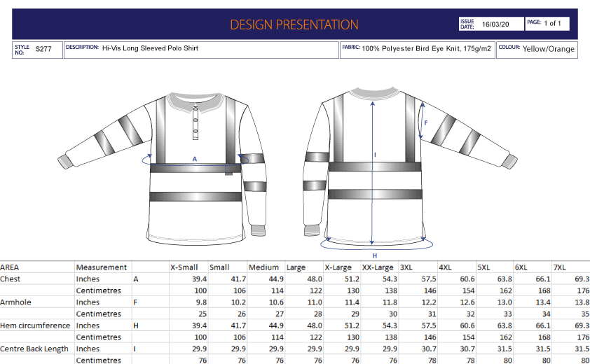
Task: Click Inches in Centre Back Length row
Action: point(88,349)
